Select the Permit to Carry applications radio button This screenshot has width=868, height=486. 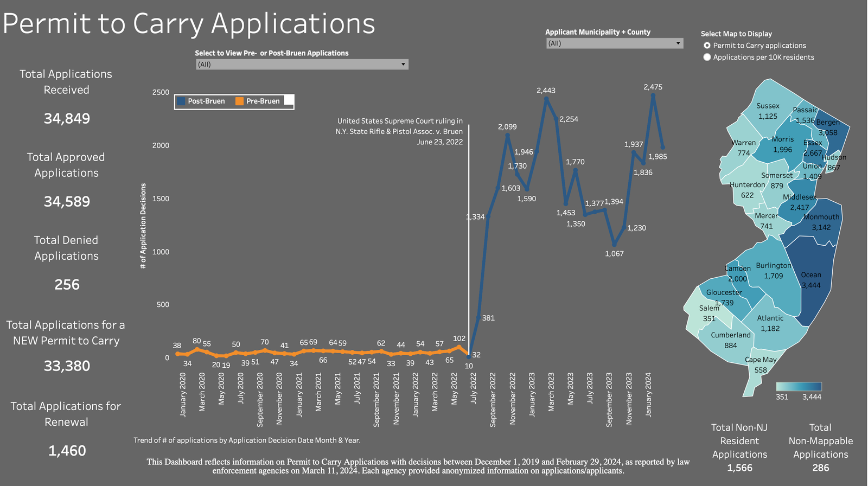click(x=707, y=46)
